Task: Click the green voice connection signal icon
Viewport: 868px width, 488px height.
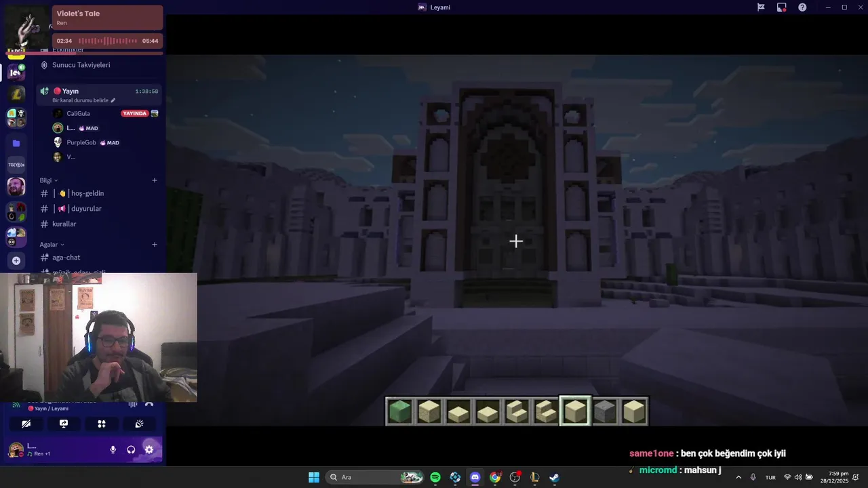Action: [x=16, y=405]
